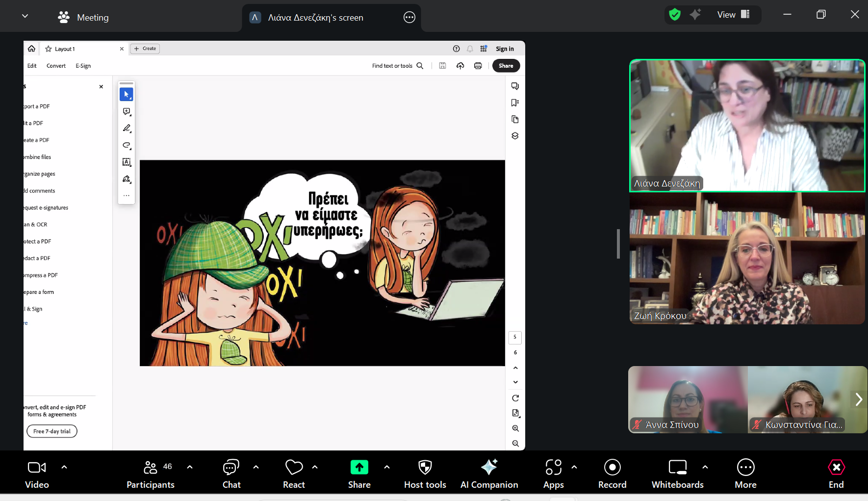Click the End meeting button

click(x=836, y=474)
